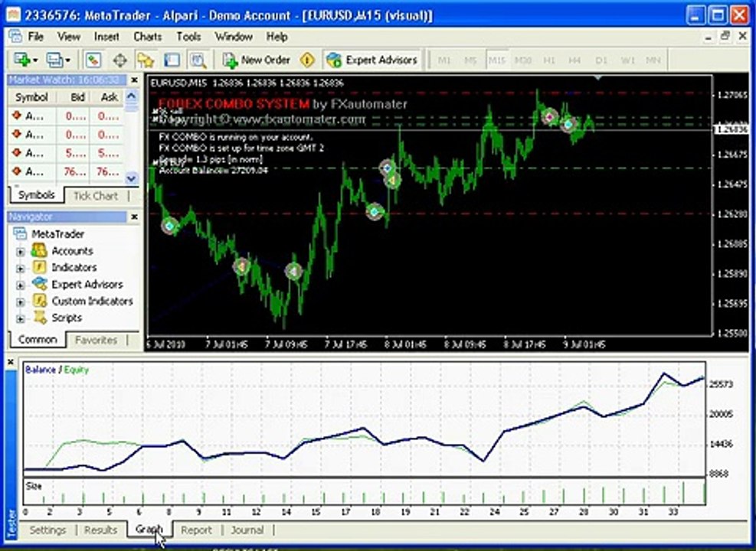This screenshot has width=756, height=551.
Task: Select Indicators in the Navigator tree
Action: pyautogui.click(x=74, y=267)
